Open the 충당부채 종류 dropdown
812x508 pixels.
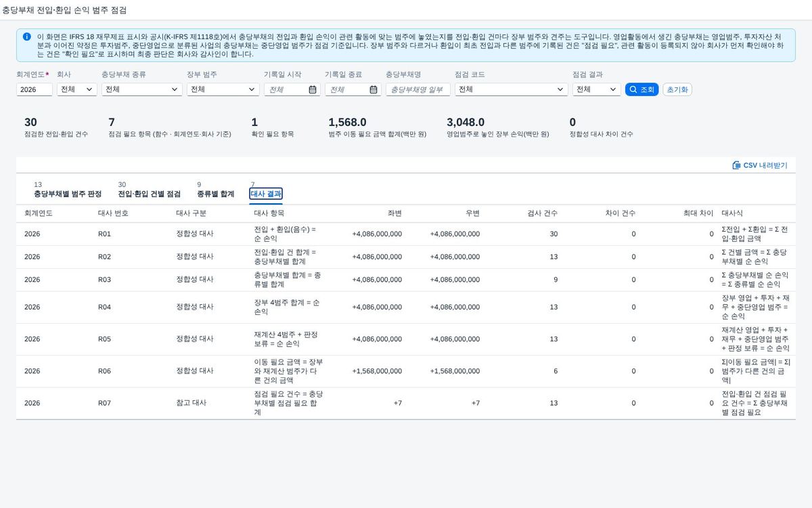(x=142, y=89)
